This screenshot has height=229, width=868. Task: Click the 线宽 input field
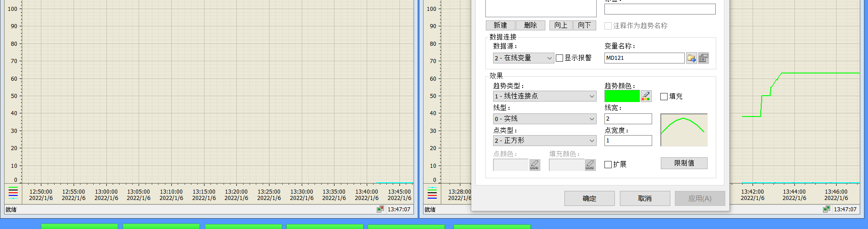pyautogui.click(x=628, y=119)
